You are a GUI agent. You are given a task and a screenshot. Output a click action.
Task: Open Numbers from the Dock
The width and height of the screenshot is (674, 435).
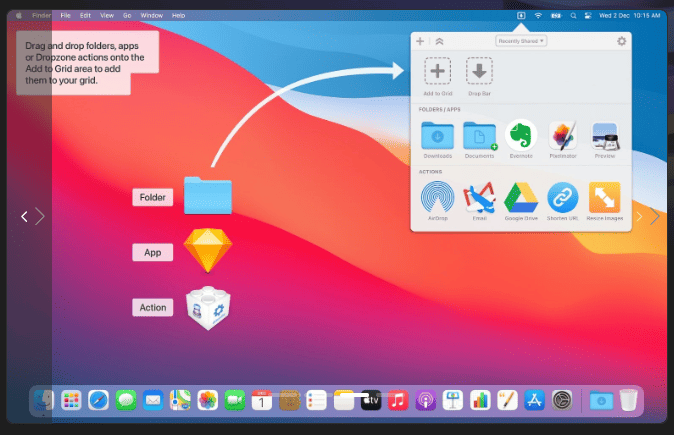click(x=480, y=401)
